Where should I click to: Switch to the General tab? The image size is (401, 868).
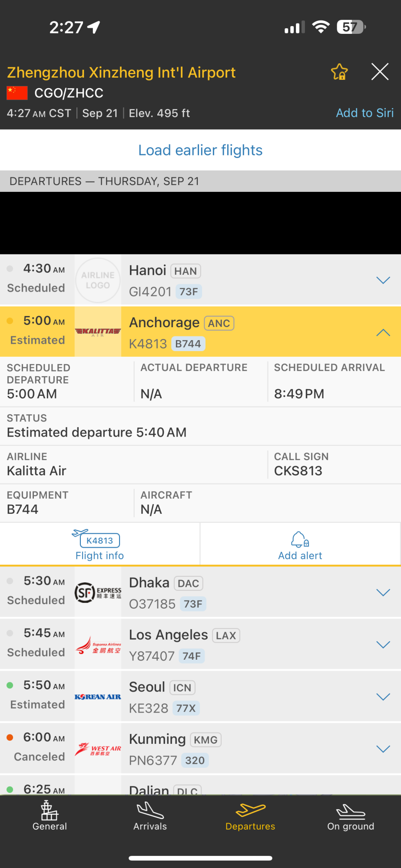pyautogui.click(x=50, y=816)
